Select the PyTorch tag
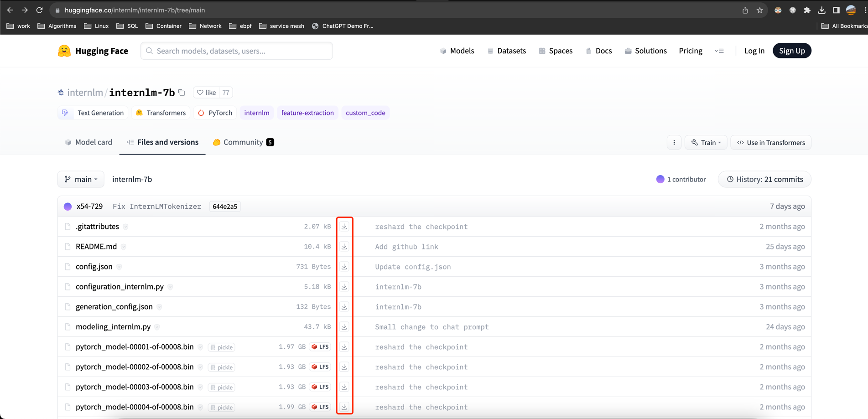 pos(215,113)
